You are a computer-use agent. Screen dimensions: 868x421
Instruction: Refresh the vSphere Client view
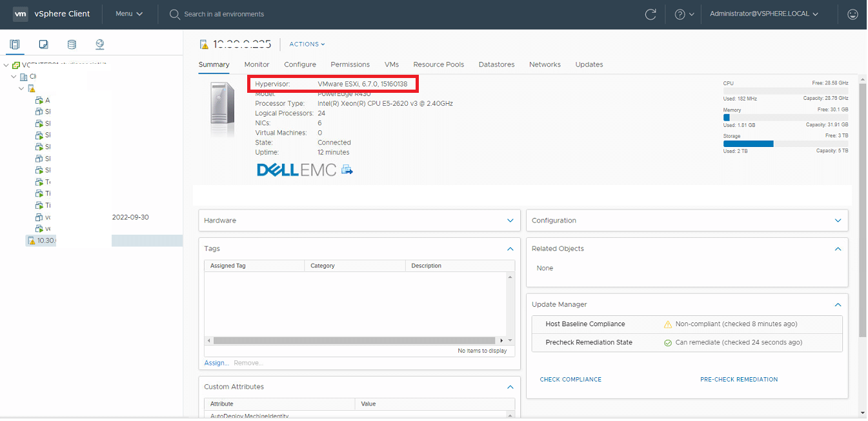[x=651, y=14]
